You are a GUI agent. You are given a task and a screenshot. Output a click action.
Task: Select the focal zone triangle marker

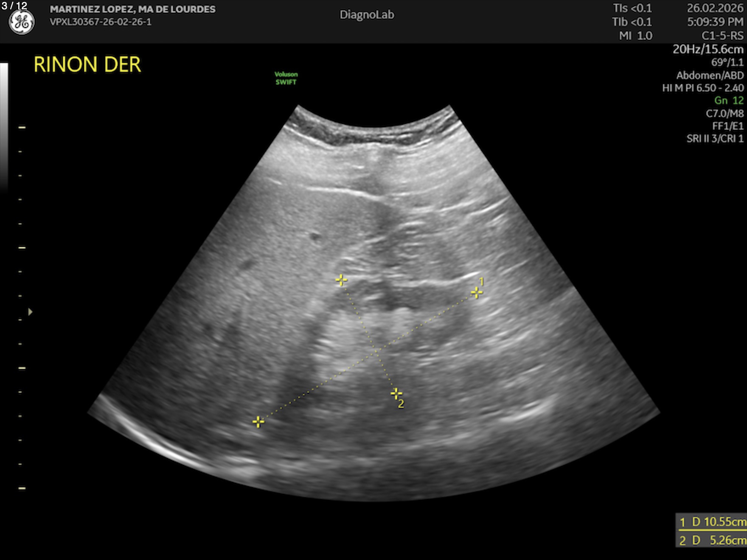coord(30,312)
